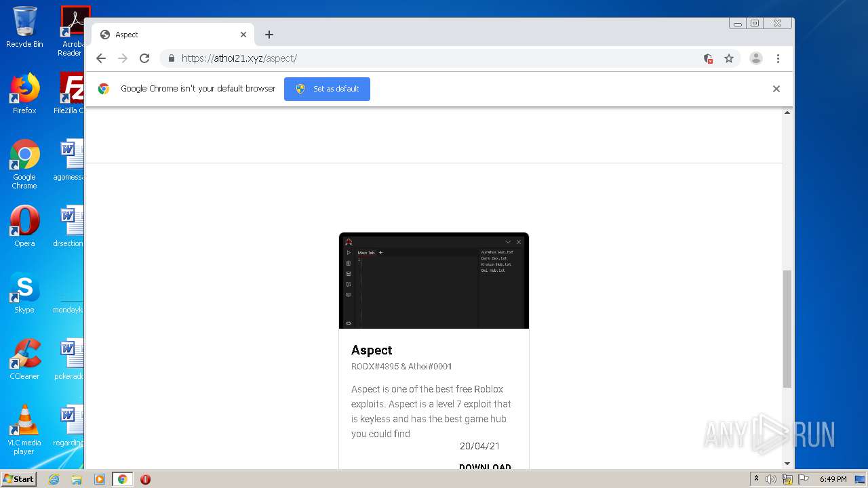Launch Opera from the desktop
This screenshot has height=488, width=868.
click(x=24, y=226)
